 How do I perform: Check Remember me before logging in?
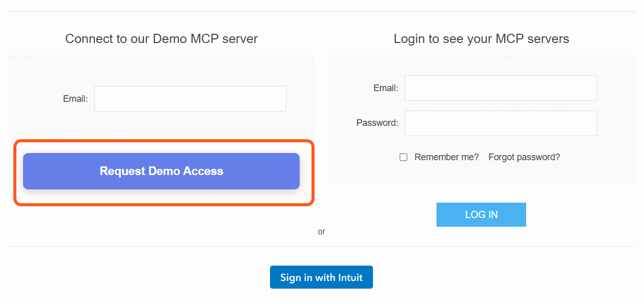[x=403, y=157]
